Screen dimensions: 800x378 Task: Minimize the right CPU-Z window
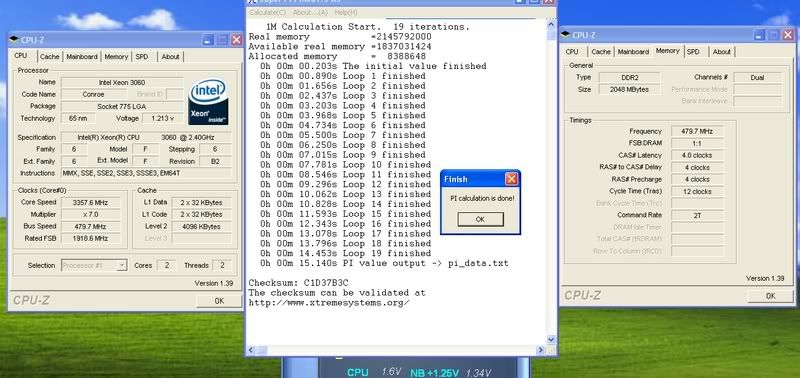pos(759,35)
